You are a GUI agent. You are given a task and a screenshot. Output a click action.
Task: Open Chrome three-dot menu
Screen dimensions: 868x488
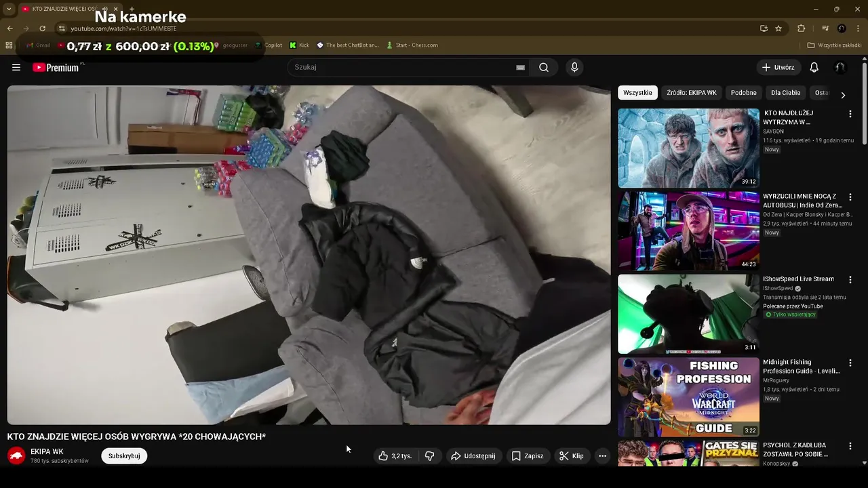coord(858,28)
